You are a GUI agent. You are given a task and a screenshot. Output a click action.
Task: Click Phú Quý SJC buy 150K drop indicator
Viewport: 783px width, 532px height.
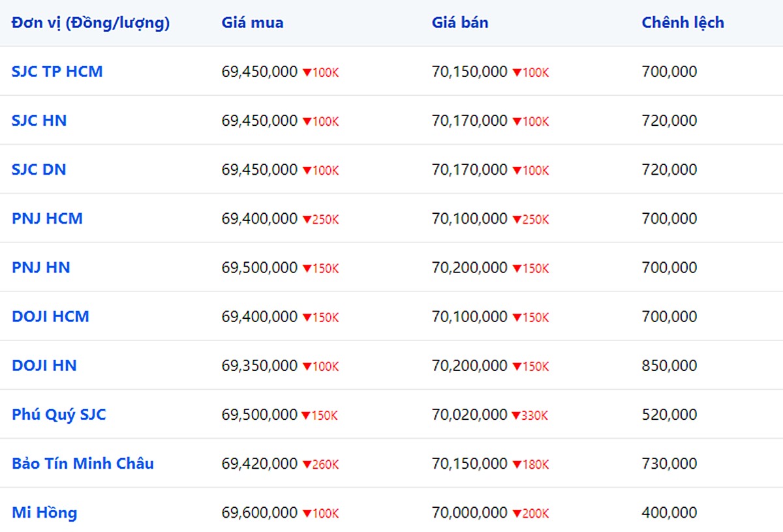[x=320, y=415]
